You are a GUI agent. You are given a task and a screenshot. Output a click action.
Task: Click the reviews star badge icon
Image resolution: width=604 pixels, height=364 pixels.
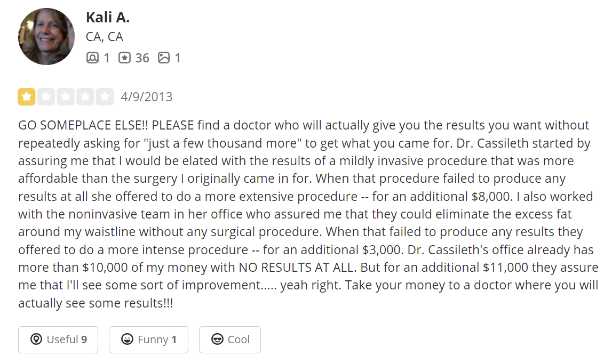[x=124, y=58]
